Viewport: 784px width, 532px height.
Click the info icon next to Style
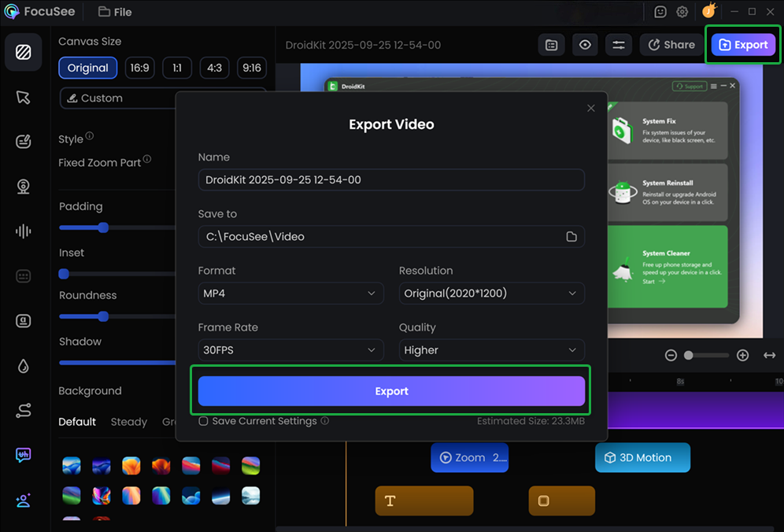[90, 136]
